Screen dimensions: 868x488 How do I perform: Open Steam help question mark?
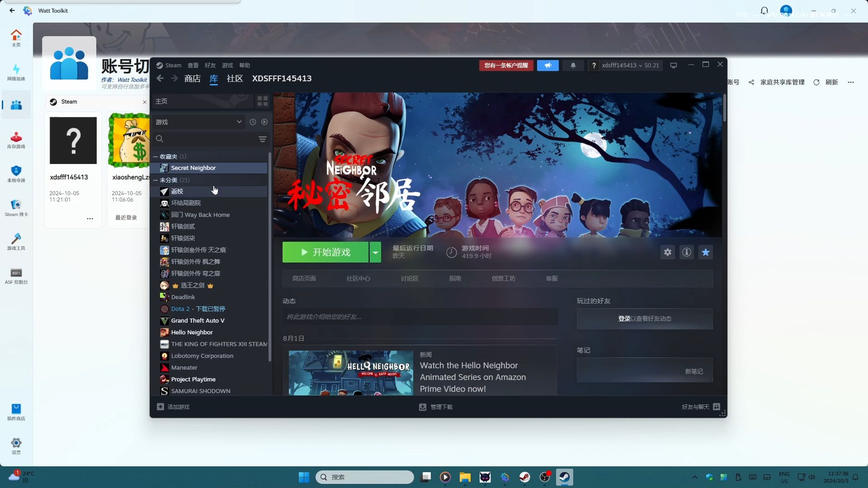594,66
